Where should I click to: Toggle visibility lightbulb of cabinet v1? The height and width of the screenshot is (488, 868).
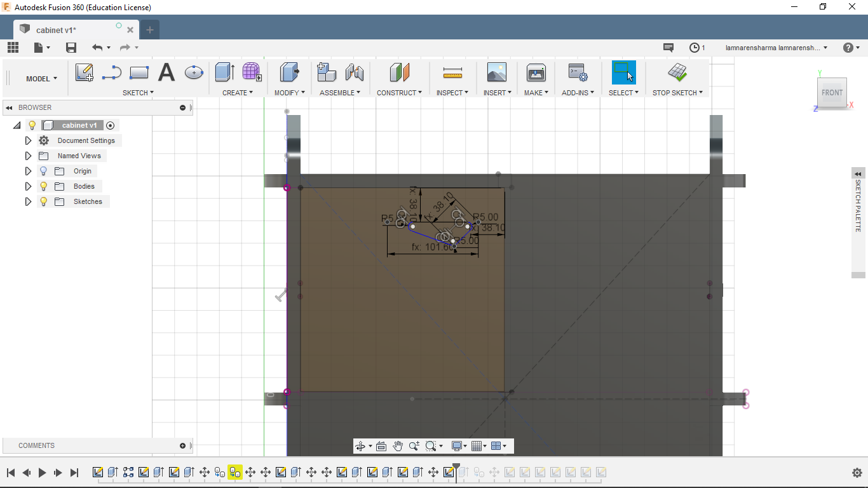32,125
